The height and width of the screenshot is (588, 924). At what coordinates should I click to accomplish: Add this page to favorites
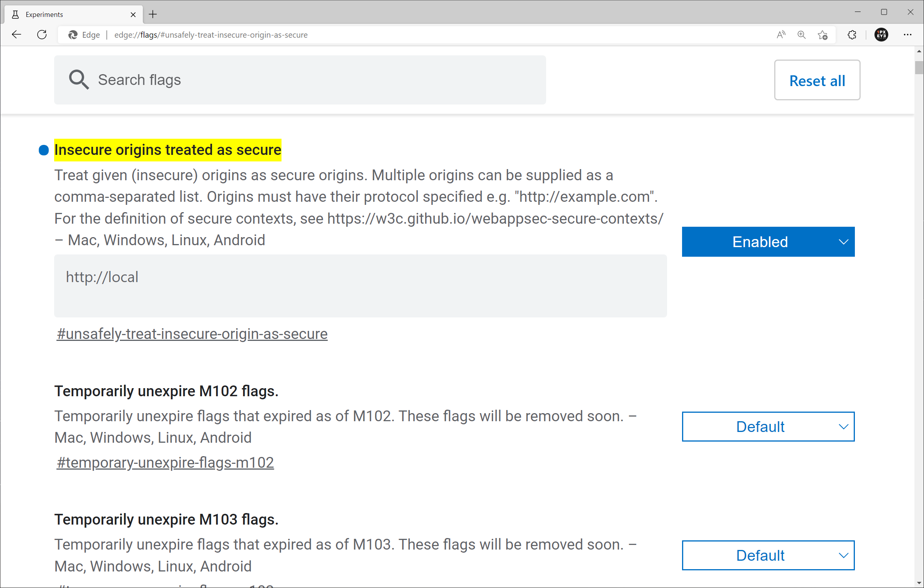pos(823,35)
